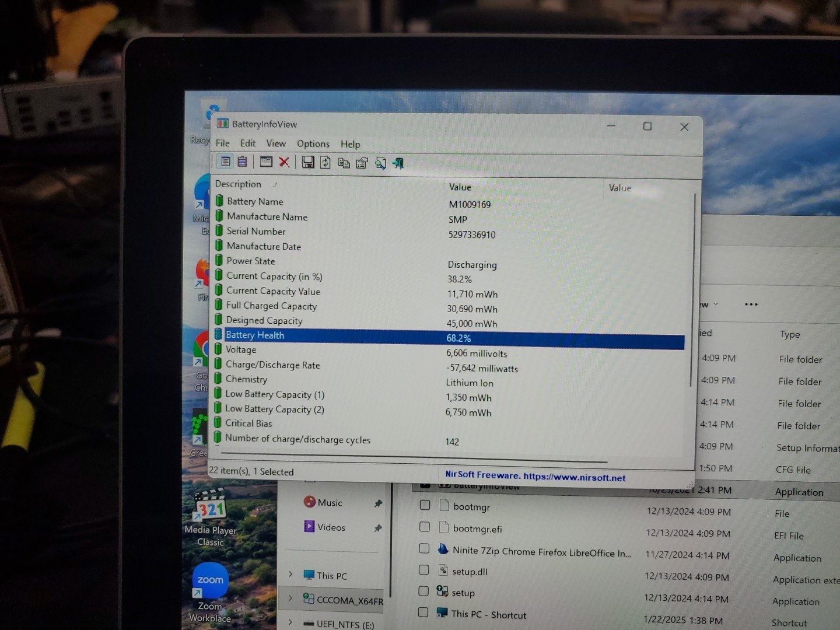Expand the CCCOMA_X64FR drive node
840x630 pixels.
pos(290,598)
